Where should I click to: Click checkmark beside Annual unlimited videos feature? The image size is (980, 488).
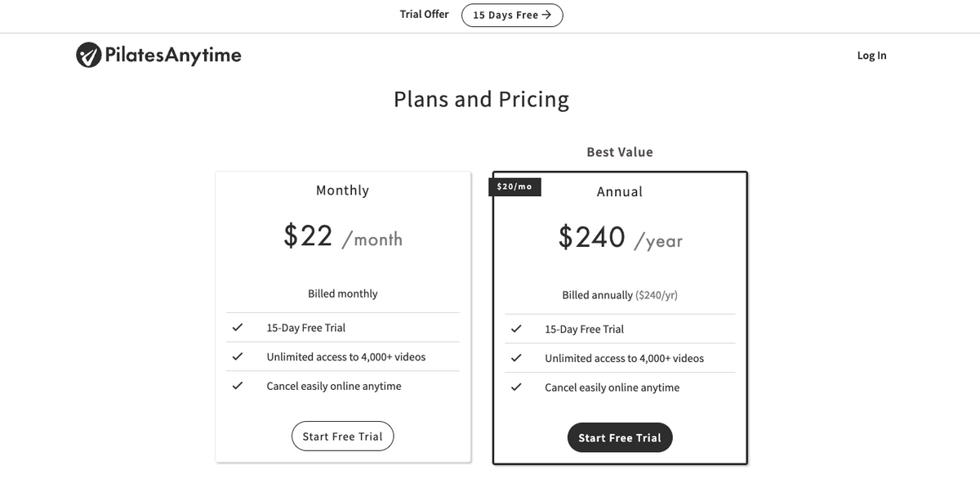pos(515,357)
